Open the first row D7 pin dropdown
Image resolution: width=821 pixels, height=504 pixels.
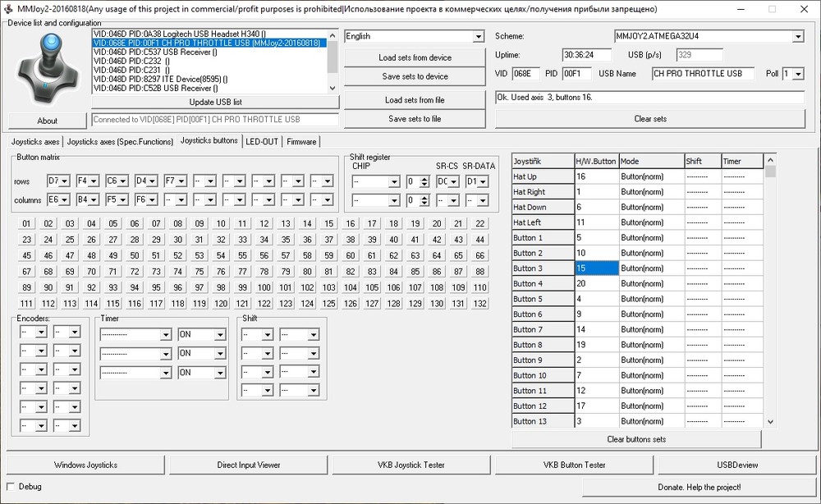click(x=59, y=181)
